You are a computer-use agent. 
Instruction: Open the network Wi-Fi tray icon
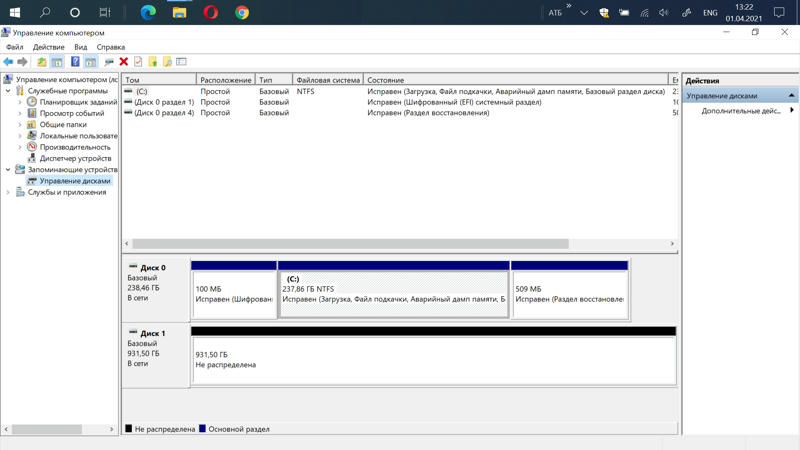point(645,13)
